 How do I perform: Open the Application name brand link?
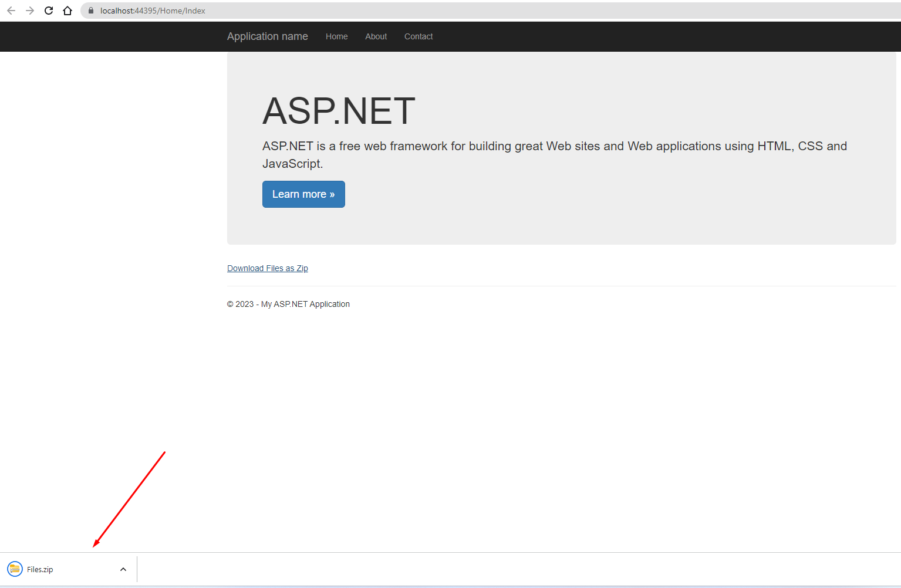[267, 36]
